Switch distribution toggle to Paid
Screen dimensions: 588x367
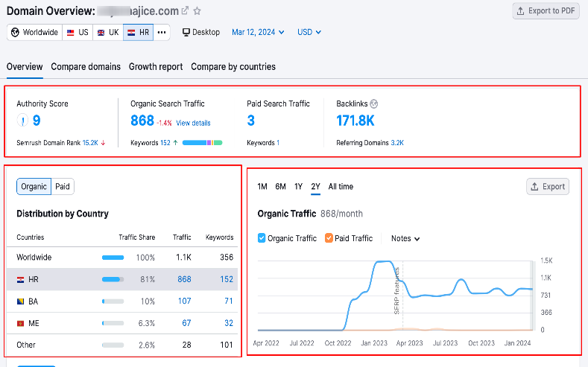(x=63, y=187)
